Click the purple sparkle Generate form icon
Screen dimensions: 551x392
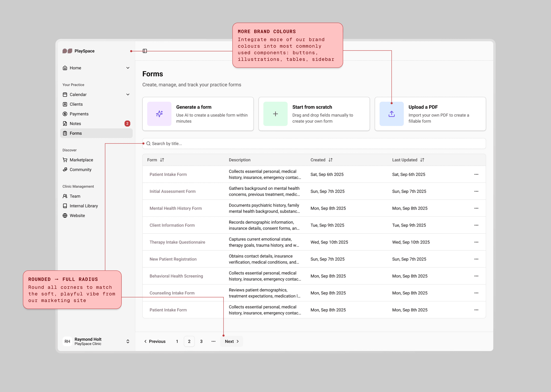[x=159, y=114]
